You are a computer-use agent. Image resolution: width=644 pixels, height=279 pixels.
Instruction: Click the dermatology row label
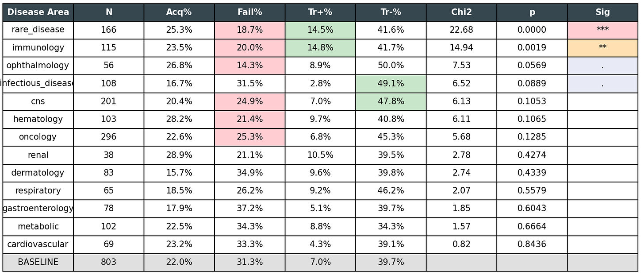[38, 173]
